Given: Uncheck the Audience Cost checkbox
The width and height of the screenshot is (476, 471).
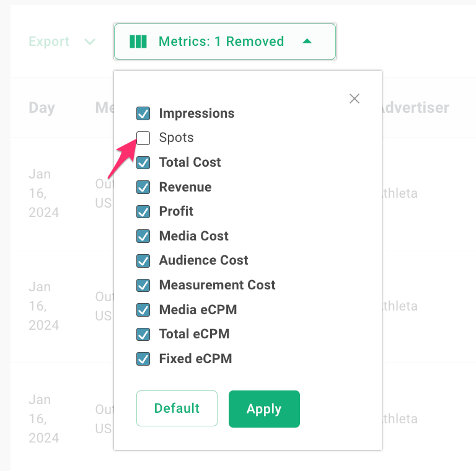Looking at the screenshot, I should 143,260.
